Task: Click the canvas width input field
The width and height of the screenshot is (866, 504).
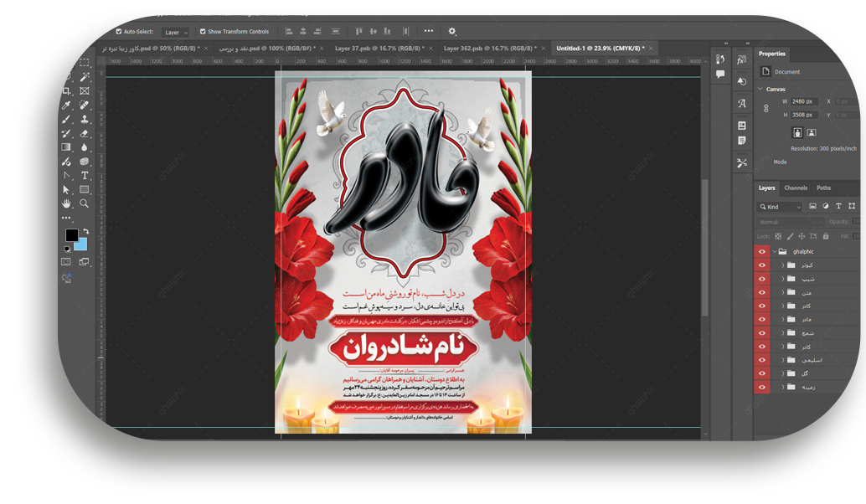Action: point(804,101)
